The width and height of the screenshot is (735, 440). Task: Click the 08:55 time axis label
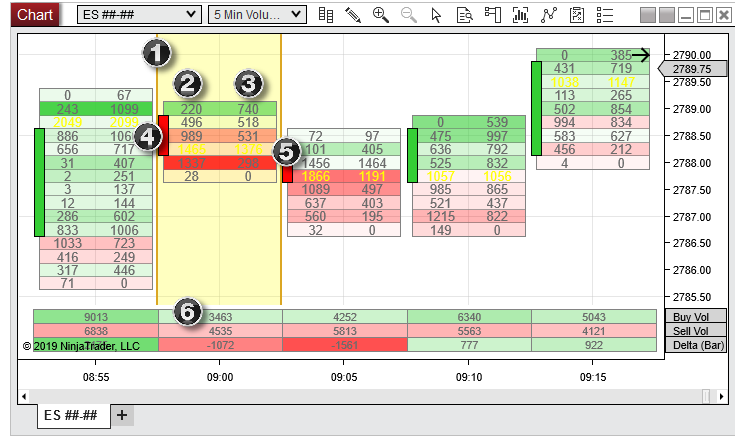96,377
